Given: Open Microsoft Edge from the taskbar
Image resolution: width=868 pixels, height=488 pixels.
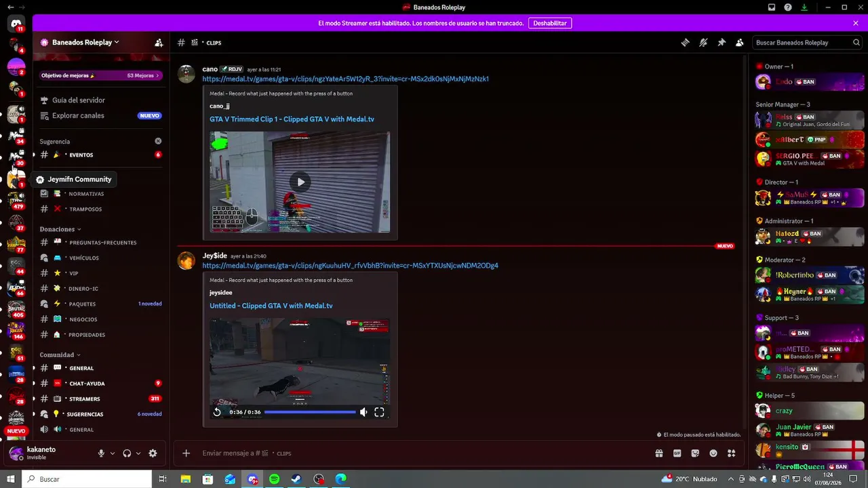Looking at the screenshot, I should pos(341,479).
